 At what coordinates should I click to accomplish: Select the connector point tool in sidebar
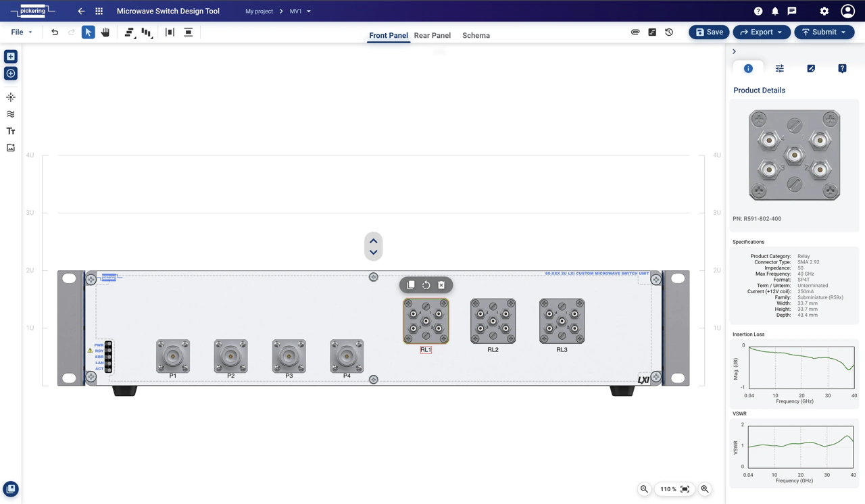click(11, 97)
